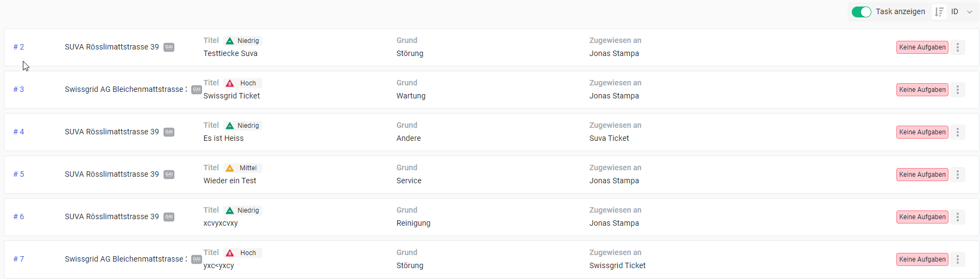The height and width of the screenshot is (279, 980).
Task: Expand the ID sort dropdown chevron
Action: coord(970,12)
